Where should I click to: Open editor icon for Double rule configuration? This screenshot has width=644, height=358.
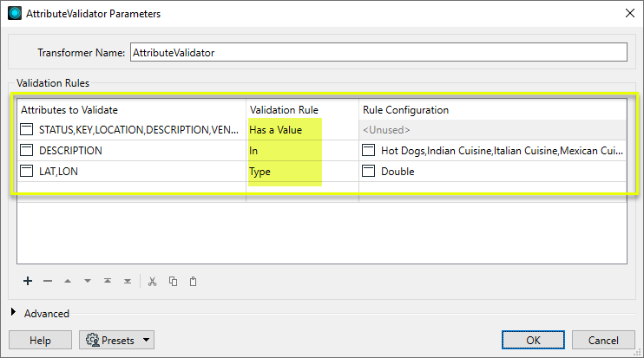click(x=369, y=172)
